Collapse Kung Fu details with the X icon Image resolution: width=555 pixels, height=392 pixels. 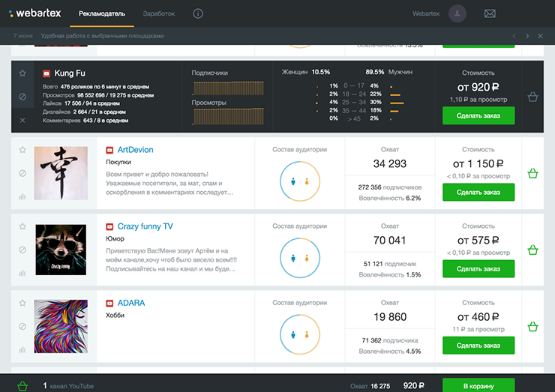[x=22, y=120]
